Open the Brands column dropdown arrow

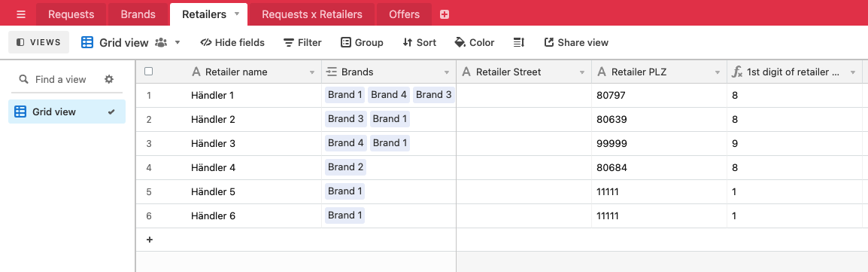(x=447, y=72)
